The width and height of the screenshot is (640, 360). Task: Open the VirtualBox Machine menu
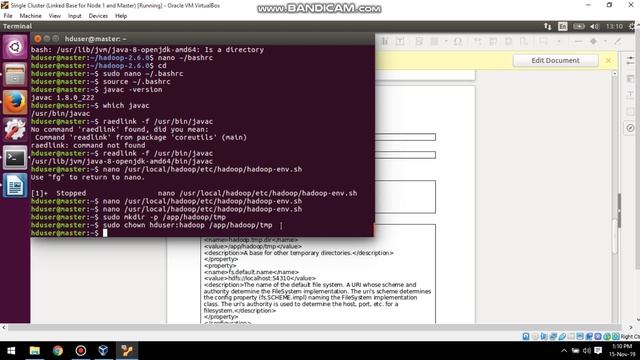pyautogui.click(x=30, y=16)
